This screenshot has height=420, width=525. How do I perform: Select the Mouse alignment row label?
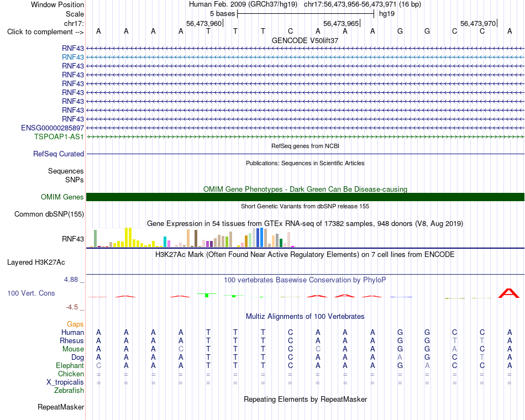73,349
